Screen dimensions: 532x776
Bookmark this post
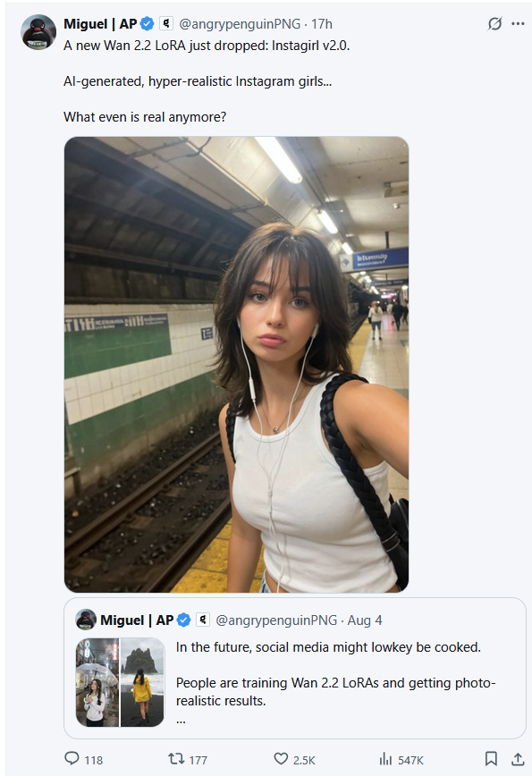pos(491,758)
